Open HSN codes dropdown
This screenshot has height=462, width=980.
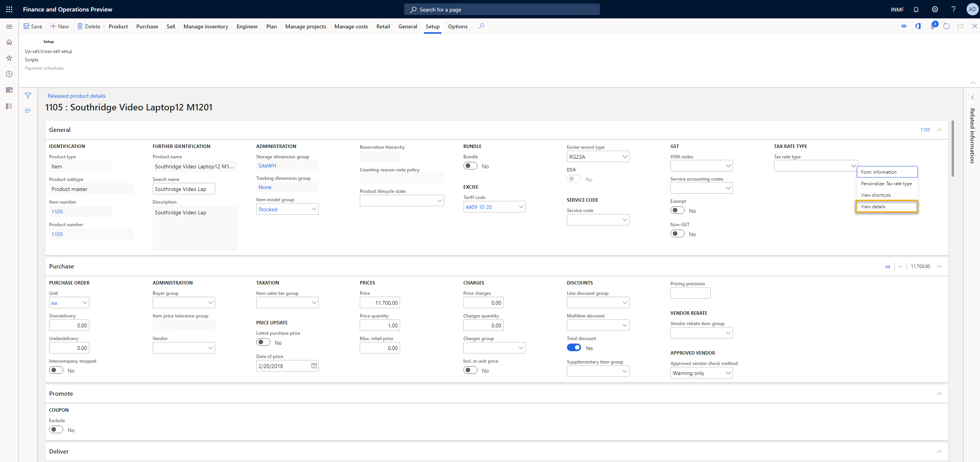point(728,166)
